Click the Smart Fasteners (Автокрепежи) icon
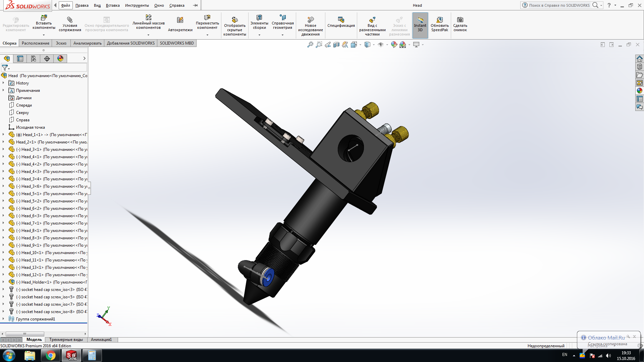Image resolution: width=644 pixels, height=362 pixels. click(180, 24)
